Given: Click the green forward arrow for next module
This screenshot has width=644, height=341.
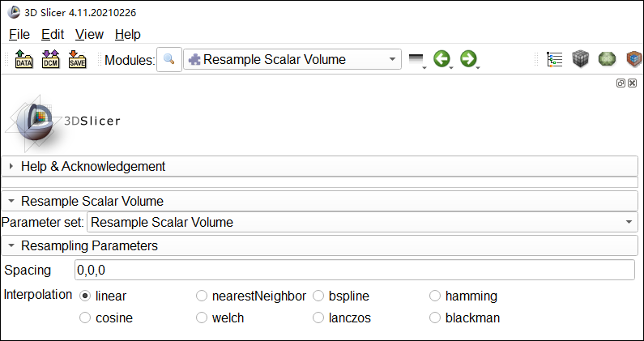Looking at the screenshot, I should [468, 59].
